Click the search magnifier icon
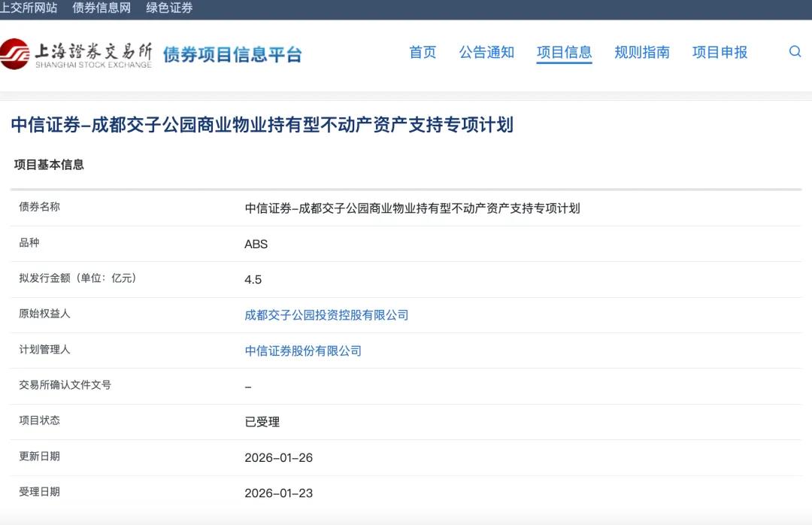 [795, 52]
